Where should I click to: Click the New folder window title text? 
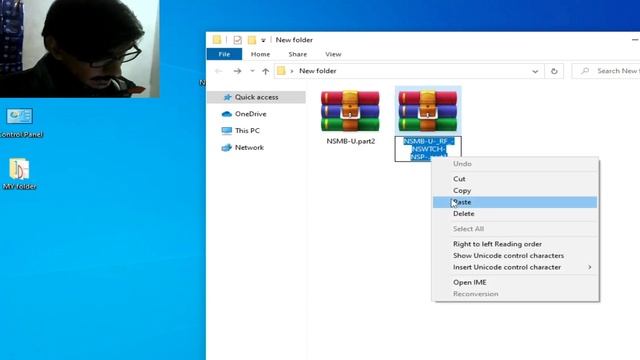pyautogui.click(x=294, y=40)
